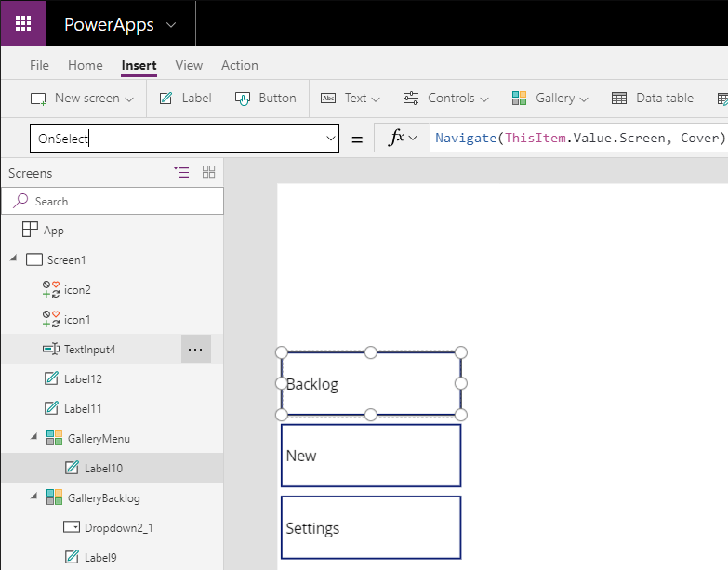Click the GalleryMenu gallery icon
This screenshot has width=728, height=570.
[x=54, y=437]
